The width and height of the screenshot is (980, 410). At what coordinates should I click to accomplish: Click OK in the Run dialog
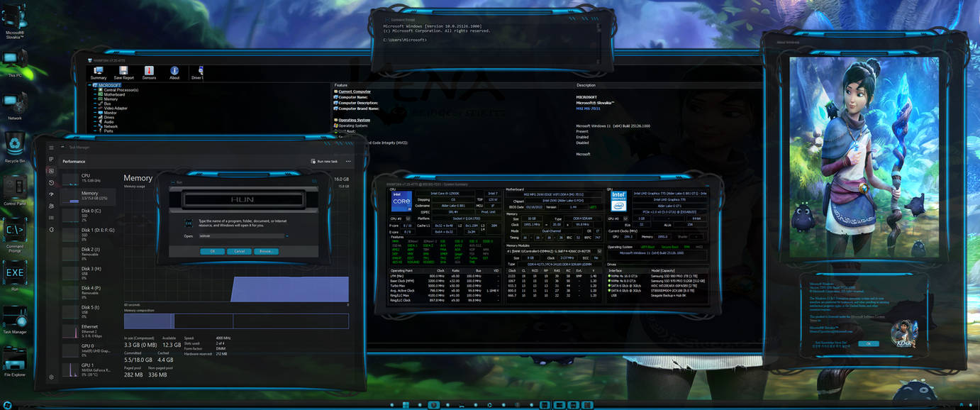click(212, 251)
